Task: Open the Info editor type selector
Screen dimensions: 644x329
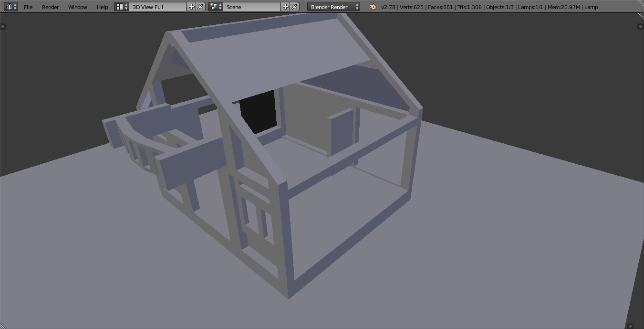Action: pos(11,7)
